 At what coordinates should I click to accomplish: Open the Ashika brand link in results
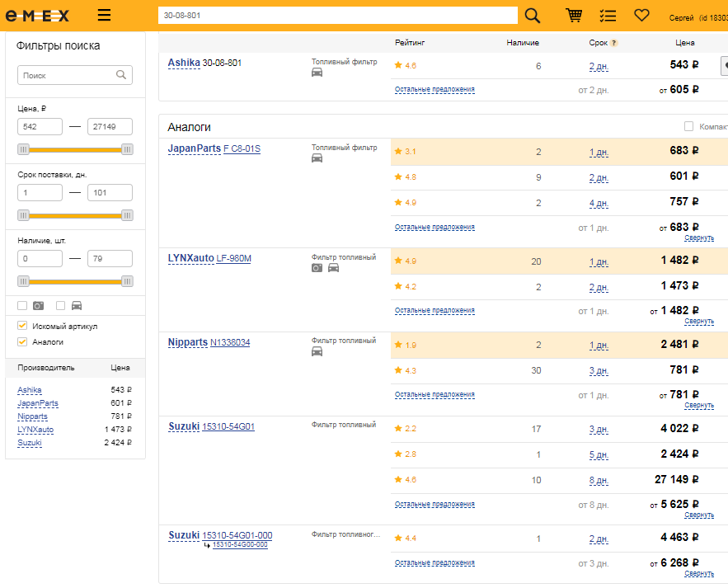184,63
